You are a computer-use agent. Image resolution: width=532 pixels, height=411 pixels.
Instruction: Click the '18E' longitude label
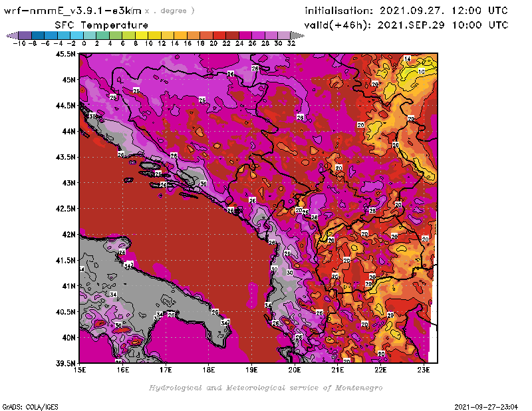[209, 370]
